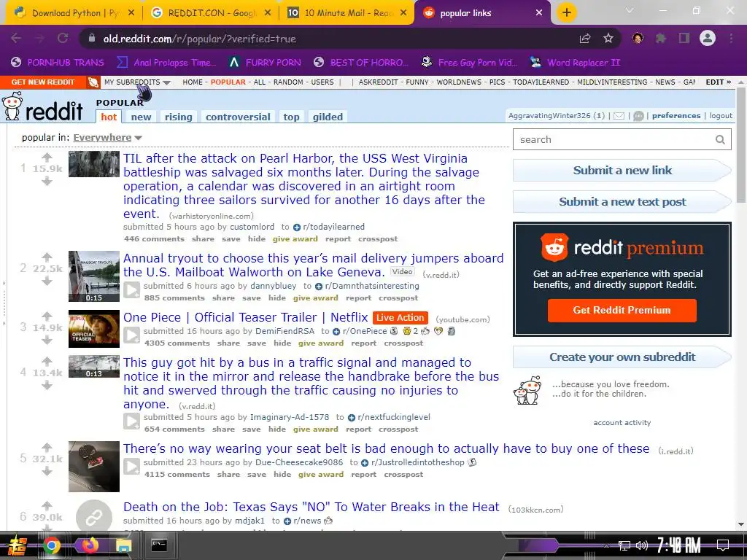This screenshot has height=560, width=747.
Task: Reload the page
Action: [63, 38]
